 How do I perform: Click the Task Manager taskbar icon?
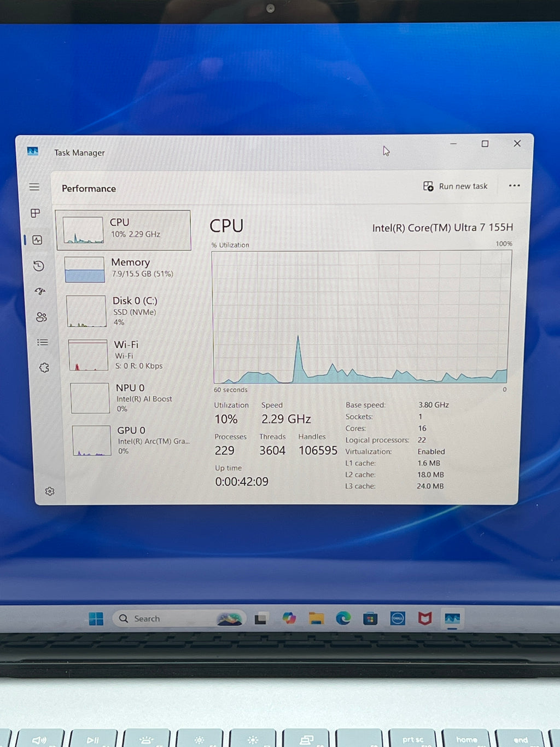click(452, 619)
